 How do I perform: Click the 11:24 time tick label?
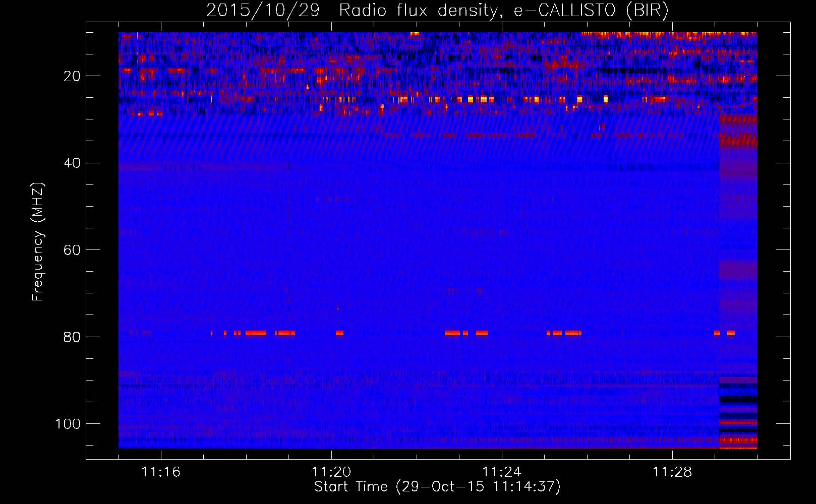pyautogui.click(x=502, y=472)
